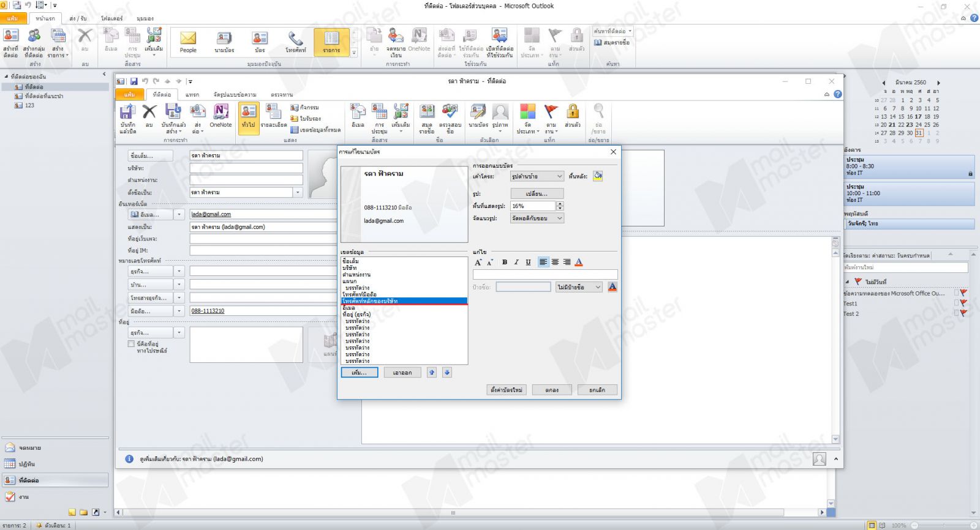Increase font size in card editor
The image size is (980, 530).
click(x=478, y=262)
